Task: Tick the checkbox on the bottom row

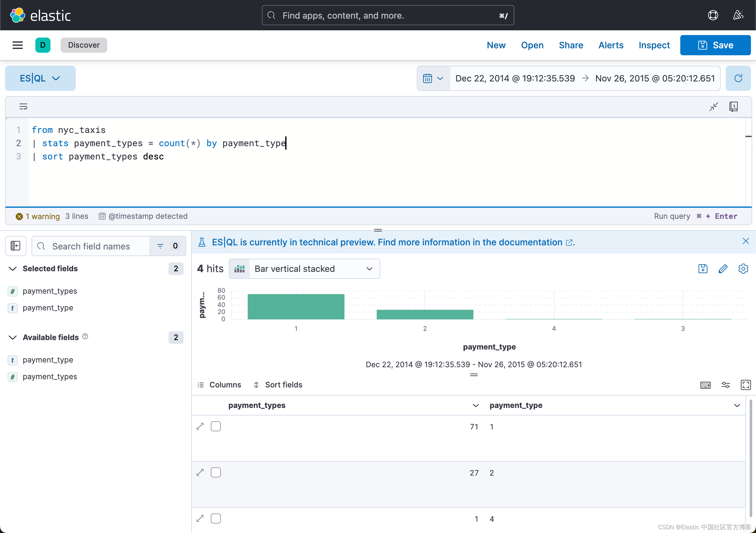Action: (x=216, y=518)
